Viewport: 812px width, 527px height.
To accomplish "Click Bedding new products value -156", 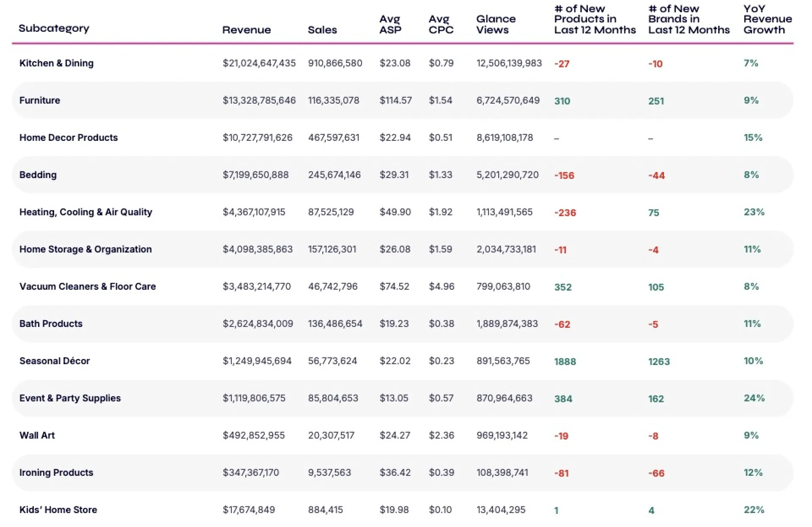I will pyautogui.click(x=565, y=176).
